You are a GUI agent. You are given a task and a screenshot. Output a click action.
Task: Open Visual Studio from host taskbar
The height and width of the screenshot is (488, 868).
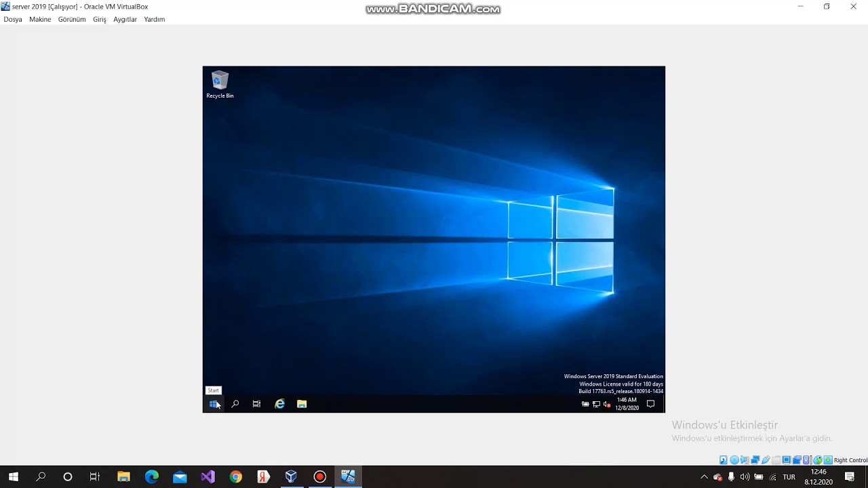click(208, 477)
